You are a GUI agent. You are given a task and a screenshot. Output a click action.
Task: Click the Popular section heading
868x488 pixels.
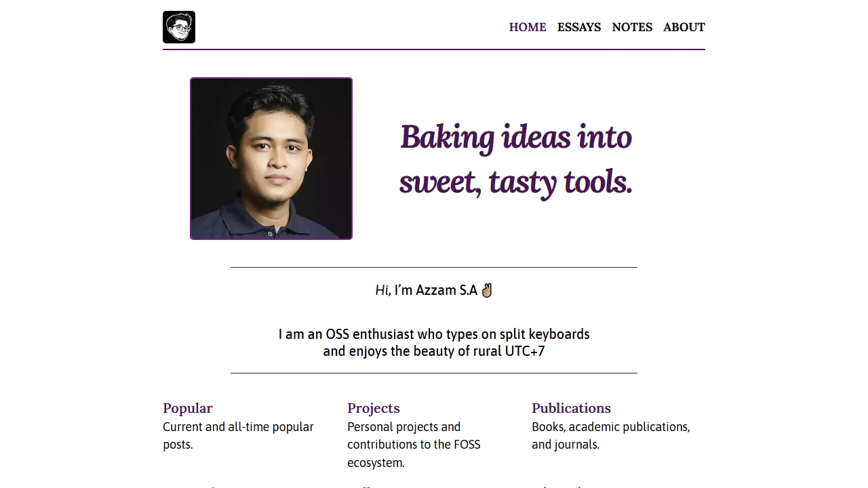[x=188, y=408]
